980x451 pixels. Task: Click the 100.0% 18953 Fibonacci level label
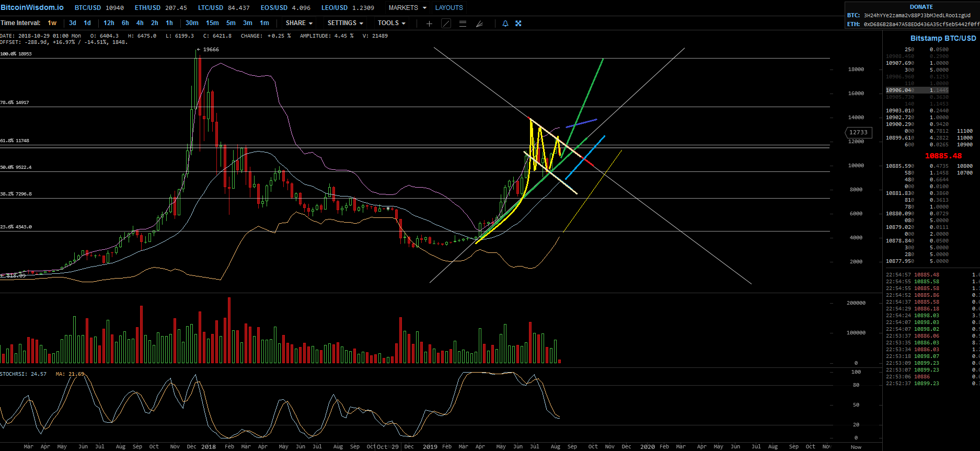pos(16,54)
